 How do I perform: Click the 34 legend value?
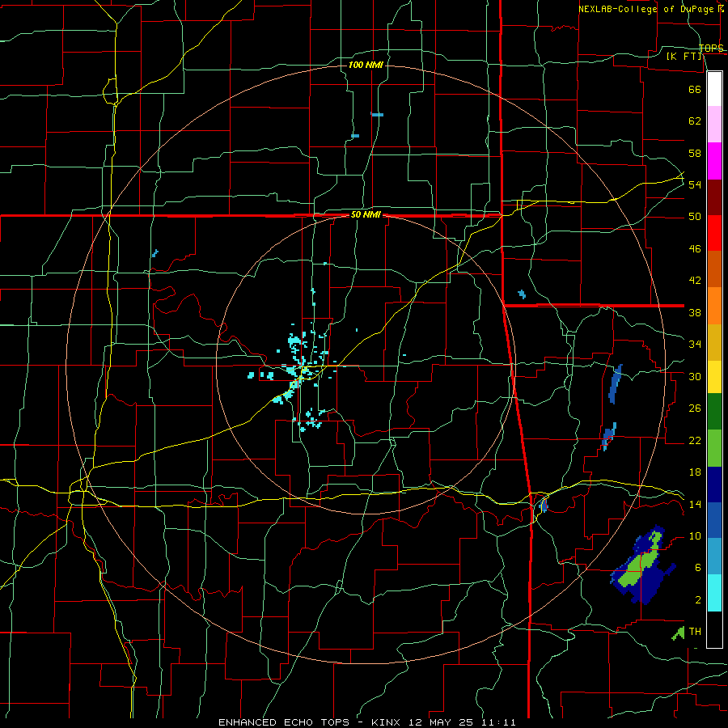pos(695,345)
